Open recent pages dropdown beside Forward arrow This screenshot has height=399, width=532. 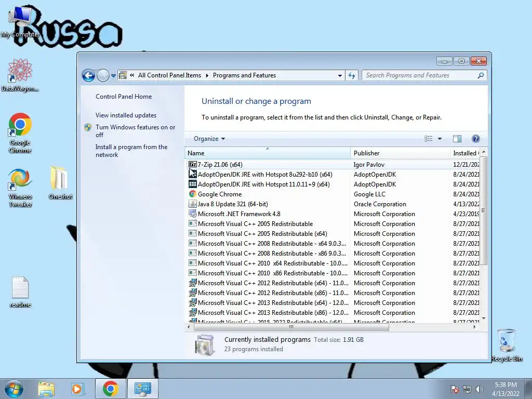click(x=114, y=76)
